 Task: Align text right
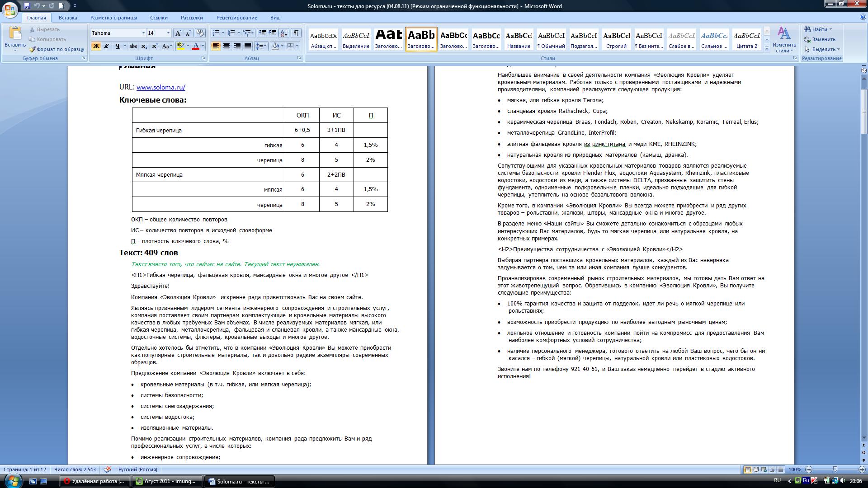point(237,46)
